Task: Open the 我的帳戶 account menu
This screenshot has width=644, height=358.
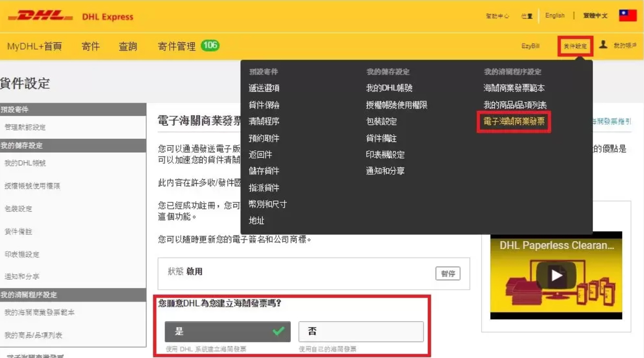Action: pyautogui.click(x=625, y=46)
